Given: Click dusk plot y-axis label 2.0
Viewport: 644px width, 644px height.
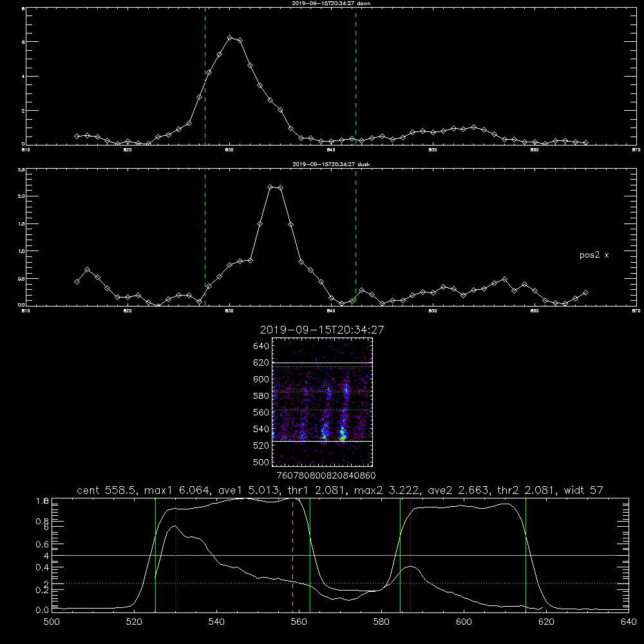Looking at the screenshot, I should coord(21,196).
